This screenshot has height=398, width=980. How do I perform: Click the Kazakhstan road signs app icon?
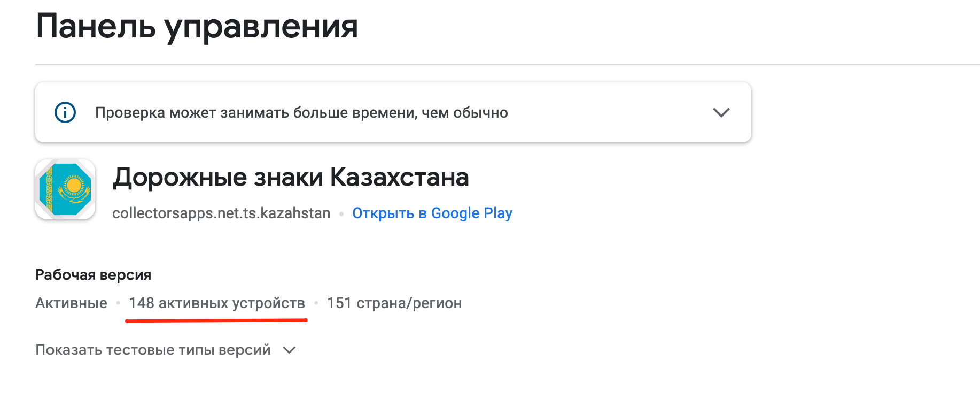point(65,189)
